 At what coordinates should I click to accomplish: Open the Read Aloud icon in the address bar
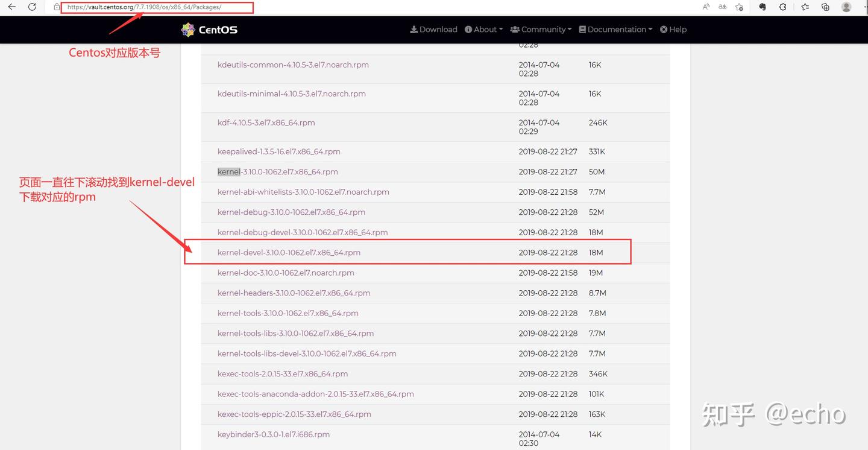click(706, 7)
